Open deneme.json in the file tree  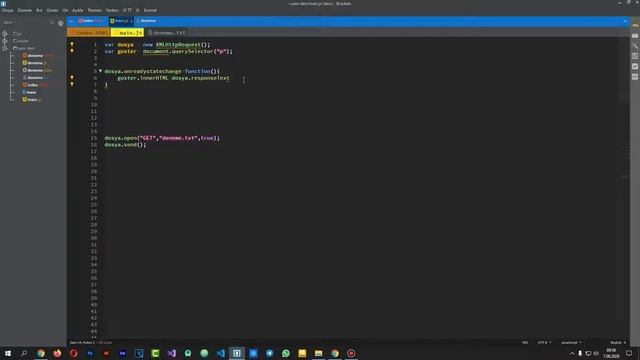point(38,70)
